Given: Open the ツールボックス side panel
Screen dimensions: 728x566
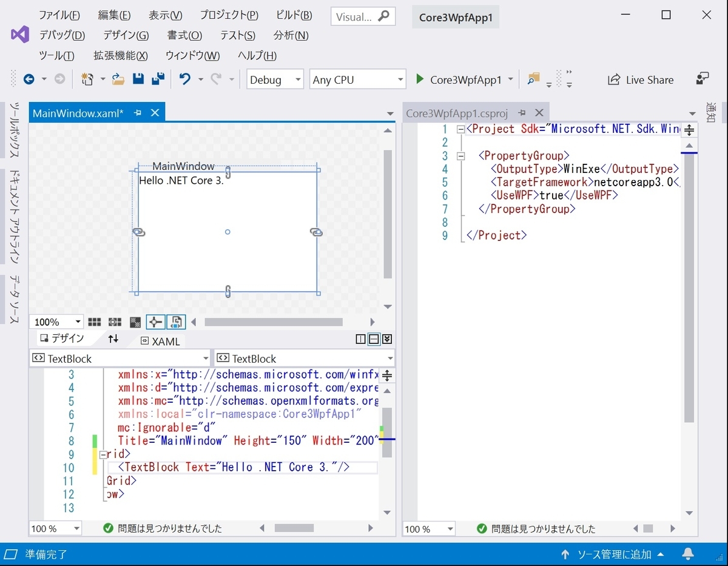Looking at the screenshot, I should coord(16,130).
